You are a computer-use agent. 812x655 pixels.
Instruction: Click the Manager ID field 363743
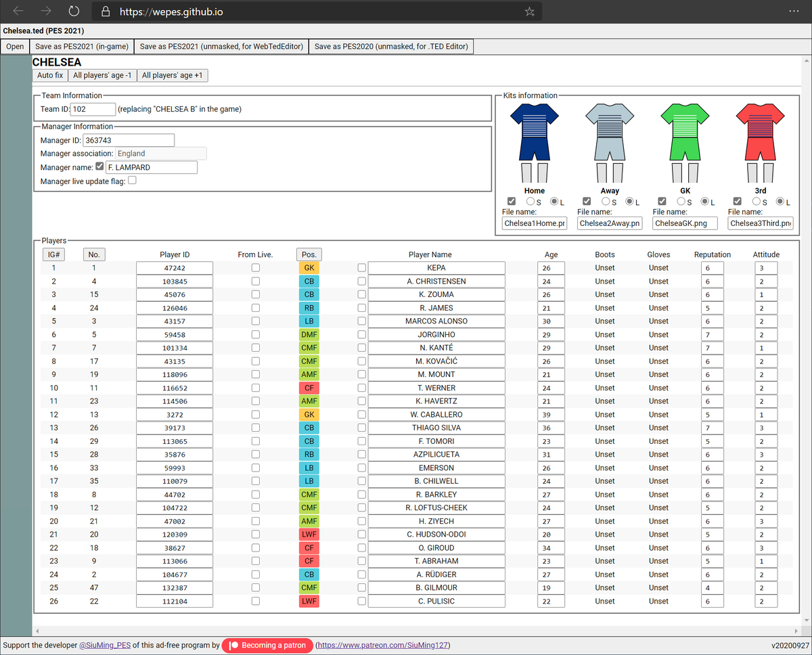[129, 140]
